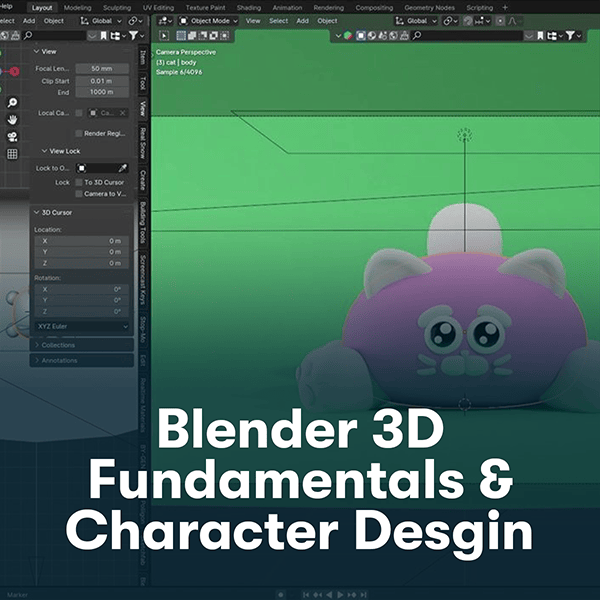Click the 3D Cursor Location X field
Screen dimensions: 600x600
coord(82,241)
